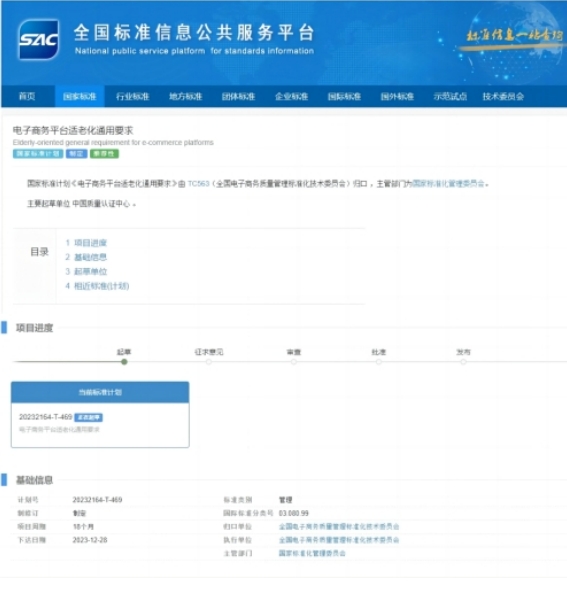This screenshot has width=567, height=605.
Task: Go to 示范试点 tab
Action: tap(450, 96)
